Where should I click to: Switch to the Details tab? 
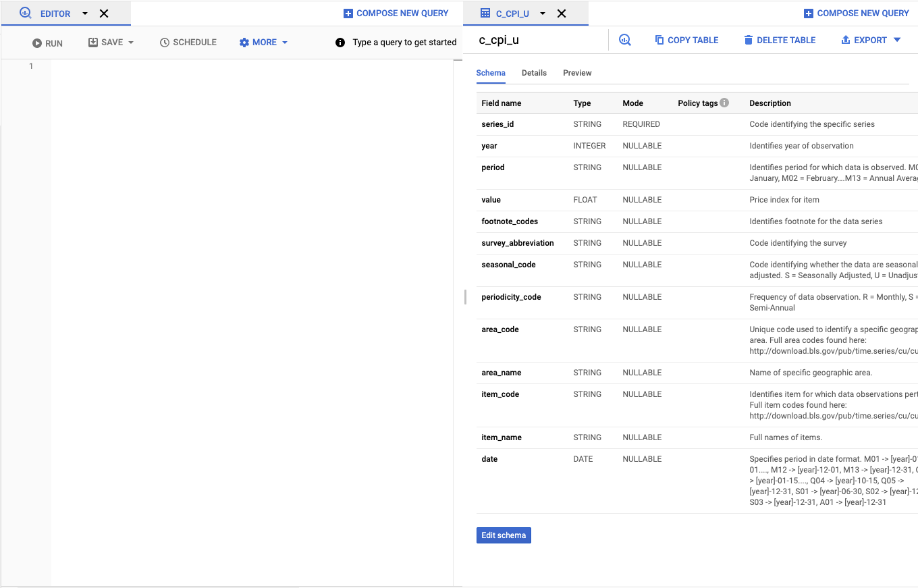point(534,73)
